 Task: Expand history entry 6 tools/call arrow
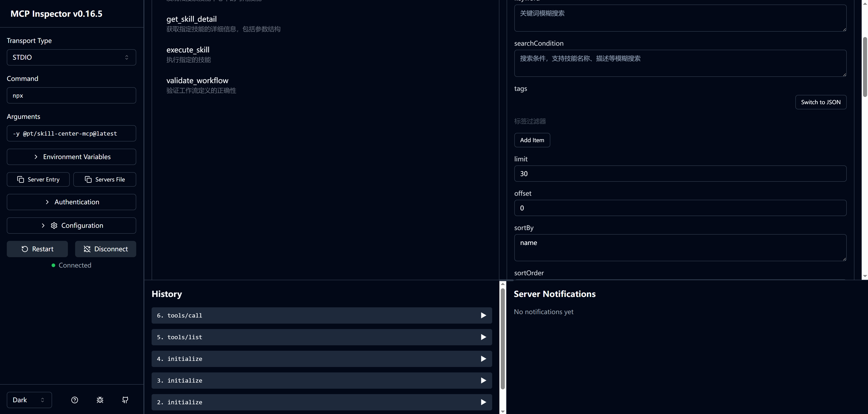click(483, 315)
